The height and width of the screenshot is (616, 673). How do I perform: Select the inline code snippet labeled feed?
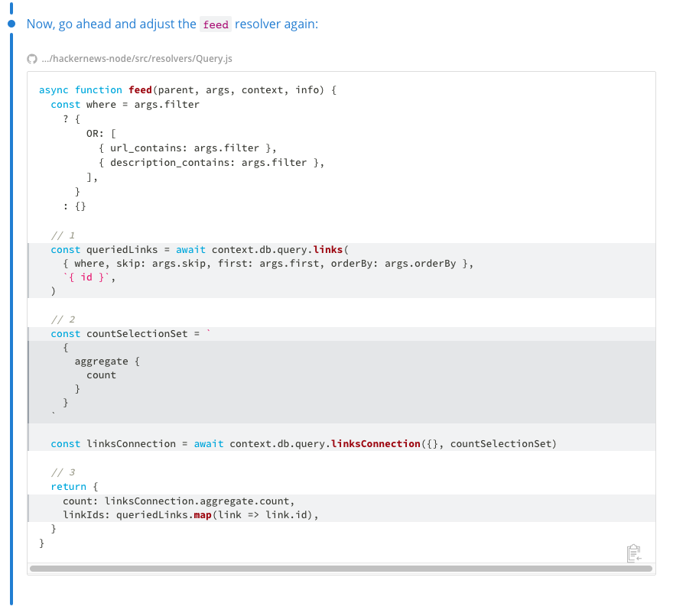coord(216,24)
